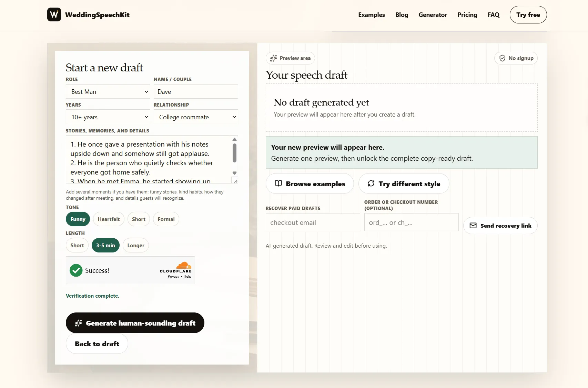The height and width of the screenshot is (388, 588).
Task: Open the Relationship dropdown showing College roommate
Action: point(196,117)
